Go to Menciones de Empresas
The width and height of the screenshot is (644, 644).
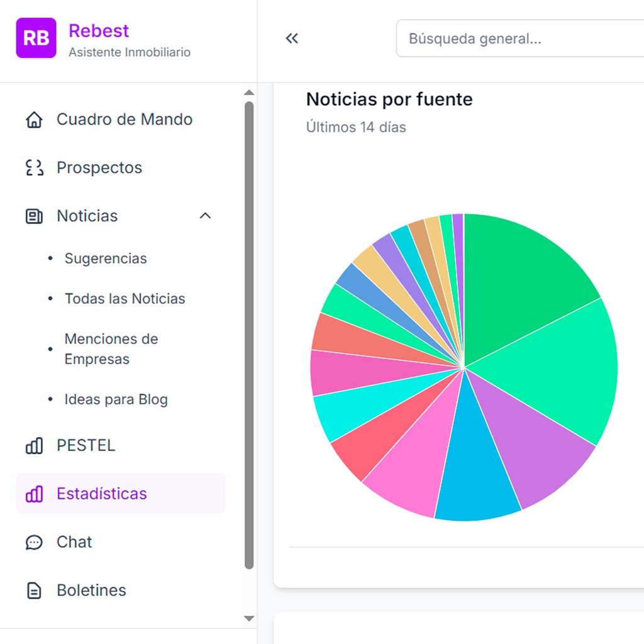tap(111, 349)
